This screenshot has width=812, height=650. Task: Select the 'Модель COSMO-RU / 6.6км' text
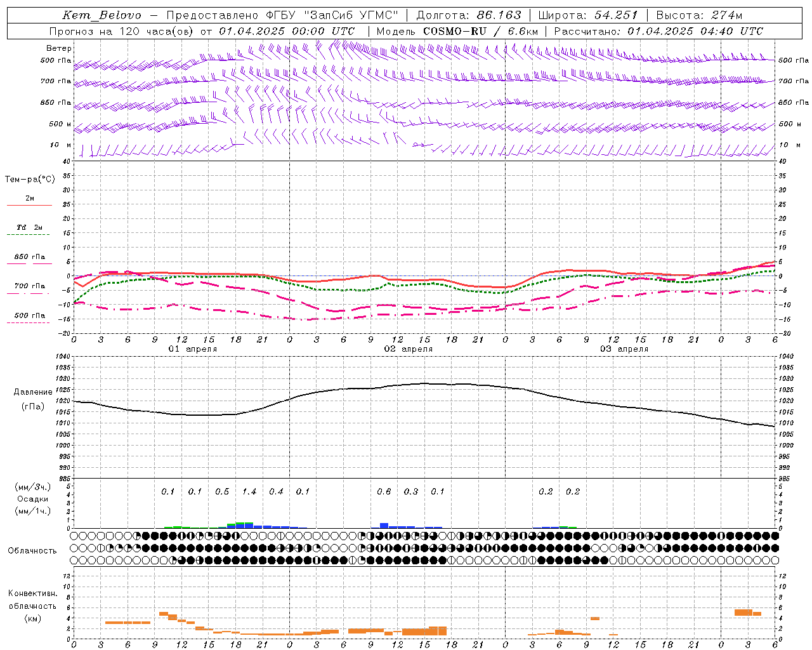click(x=457, y=31)
